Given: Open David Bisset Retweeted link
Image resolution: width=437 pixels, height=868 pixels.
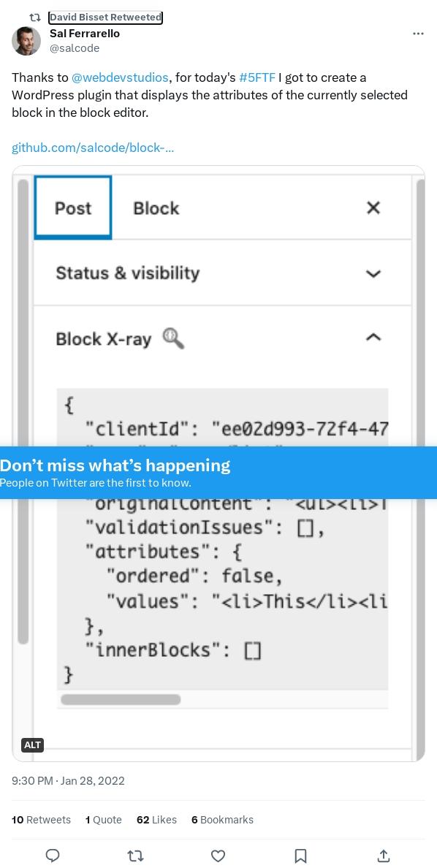Looking at the screenshot, I should pos(105,18).
